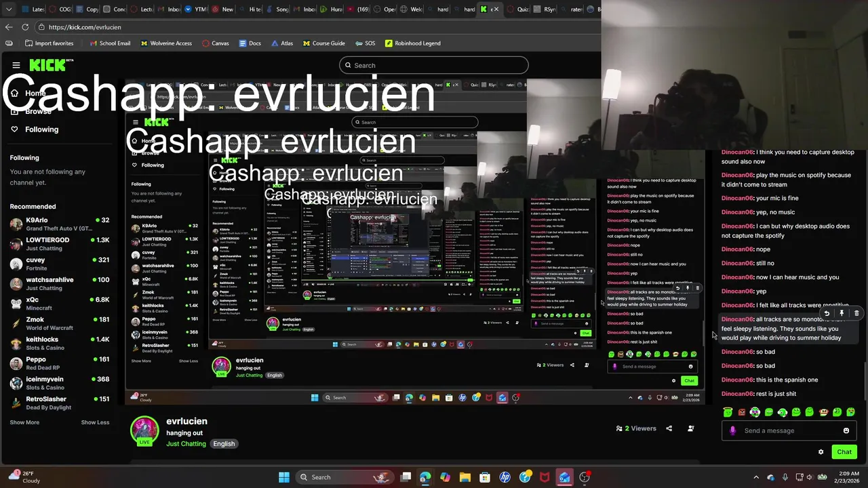The width and height of the screenshot is (868, 488).
Task: Click the 2 Viewers count
Action: point(636,428)
